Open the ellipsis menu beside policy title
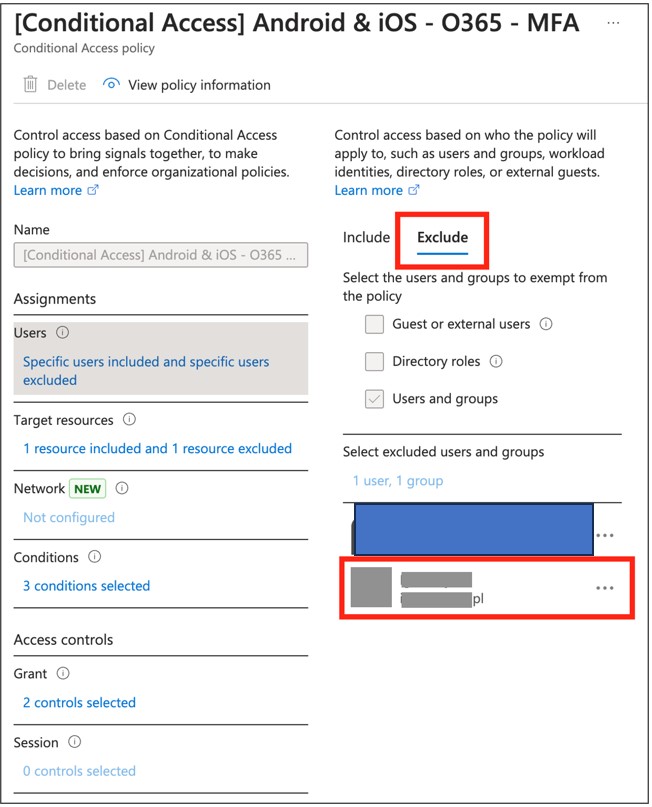The height and width of the screenshot is (807, 652). 613,23
